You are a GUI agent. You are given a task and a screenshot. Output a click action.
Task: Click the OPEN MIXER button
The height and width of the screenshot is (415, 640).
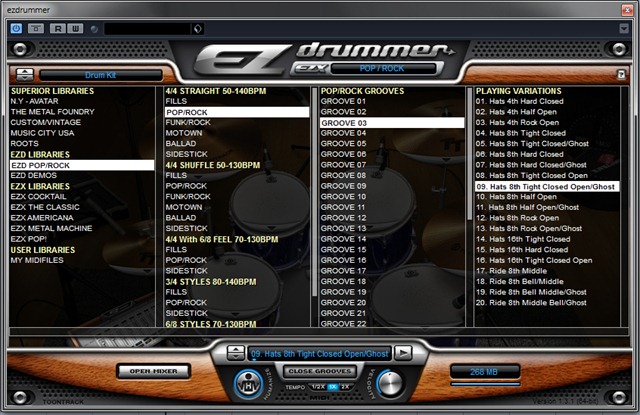pyautogui.click(x=153, y=371)
